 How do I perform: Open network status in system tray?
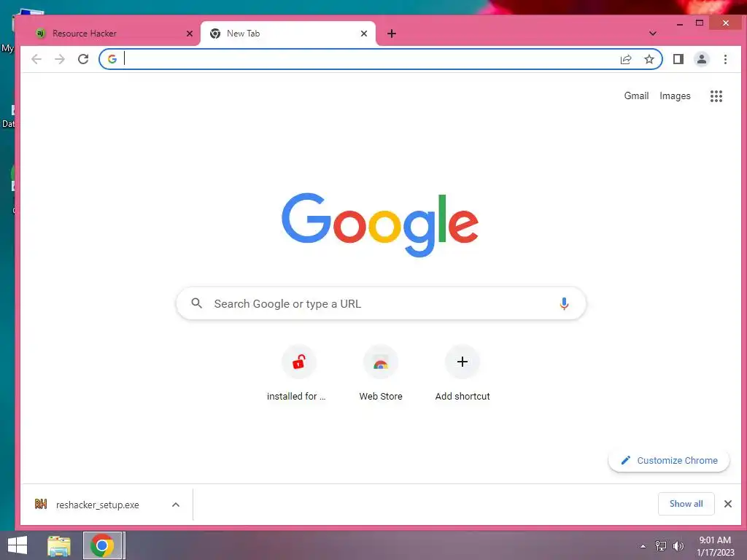coord(661,546)
